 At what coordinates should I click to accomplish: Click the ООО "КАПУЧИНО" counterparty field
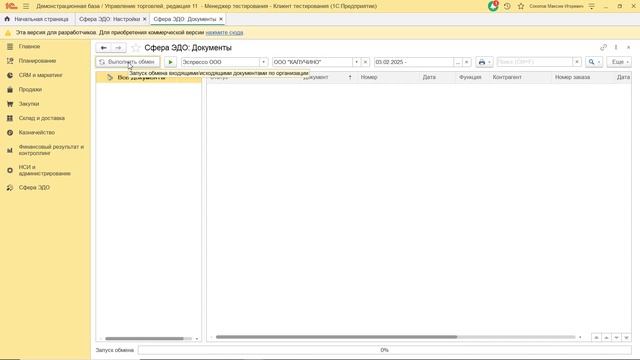click(312, 62)
